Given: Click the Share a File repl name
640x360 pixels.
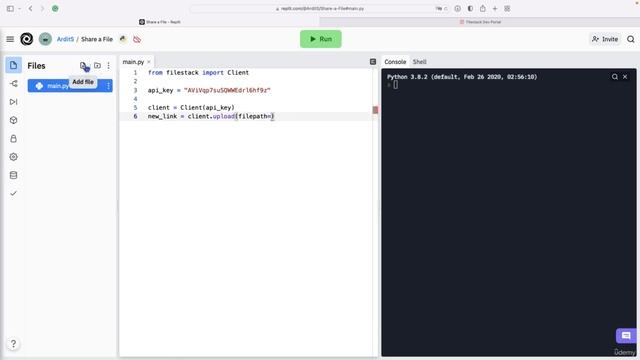Looking at the screenshot, I should pos(97,39).
